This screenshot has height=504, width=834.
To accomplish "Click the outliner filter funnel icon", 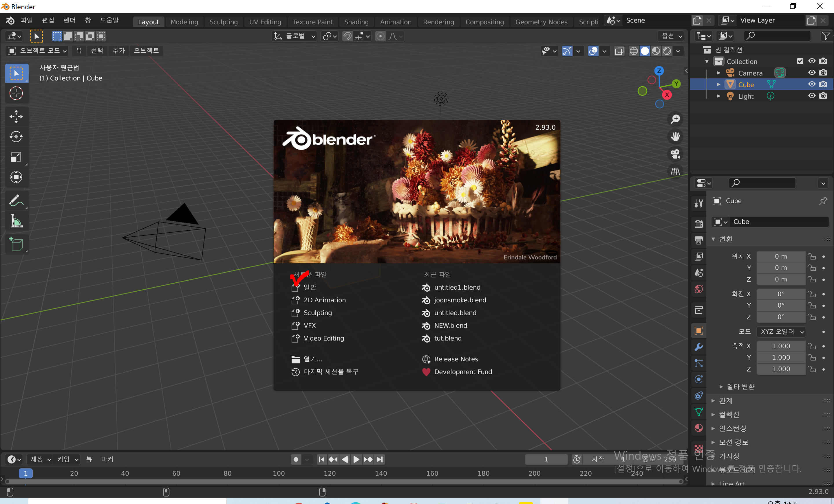I will click(x=826, y=36).
